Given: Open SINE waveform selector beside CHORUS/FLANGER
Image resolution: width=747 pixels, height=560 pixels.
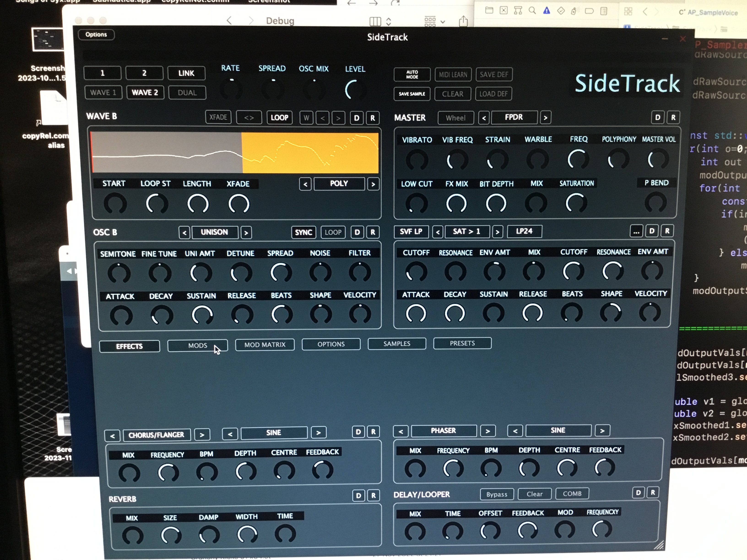Looking at the screenshot, I should [274, 433].
